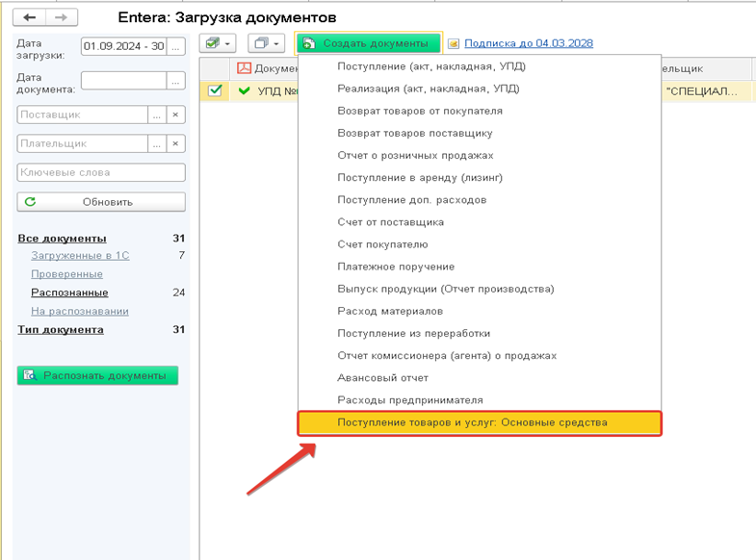Choose Возврат товаров поставщику
Image resolution: width=756 pixels, height=560 pixels.
pyautogui.click(x=480, y=133)
